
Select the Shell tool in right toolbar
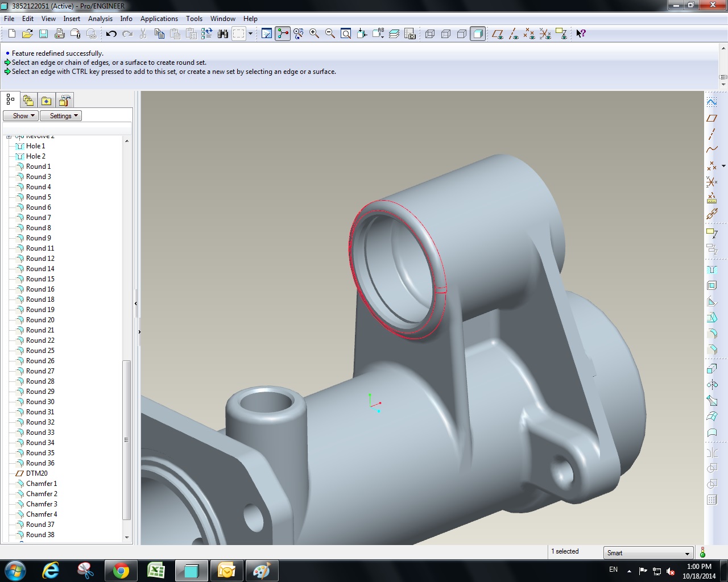(712, 285)
